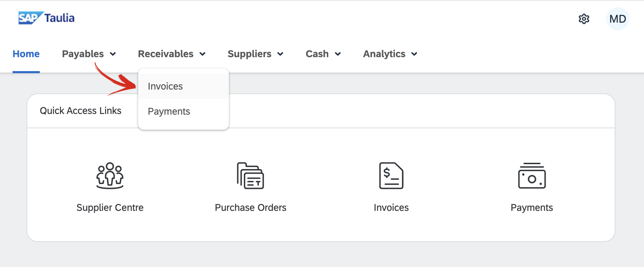Click the SAP Taulia logo
Screen dimensions: 644x267
coord(46,17)
